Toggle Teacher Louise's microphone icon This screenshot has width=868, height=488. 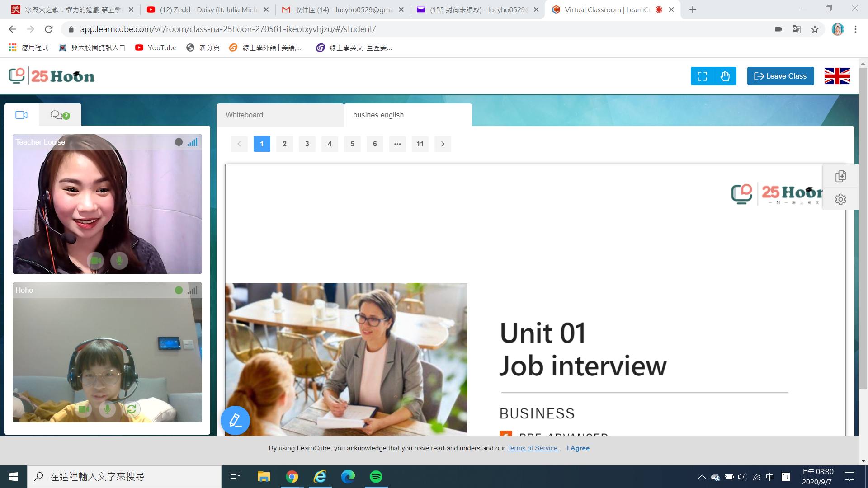tap(119, 261)
